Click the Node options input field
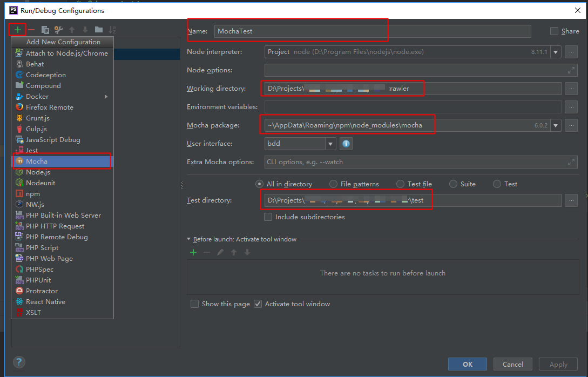The width and height of the screenshot is (588, 377). (x=421, y=70)
